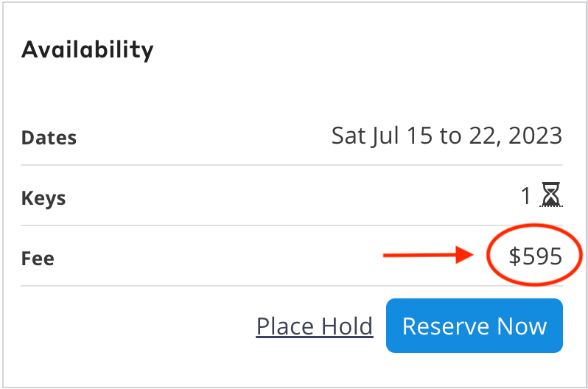The width and height of the screenshot is (588, 389).
Task: Click the Availability heading
Action: click(88, 49)
